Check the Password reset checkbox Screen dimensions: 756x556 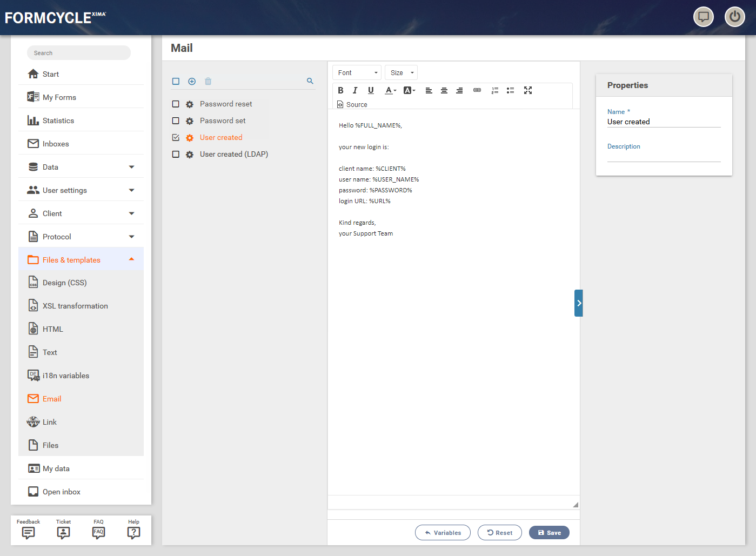(x=176, y=104)
